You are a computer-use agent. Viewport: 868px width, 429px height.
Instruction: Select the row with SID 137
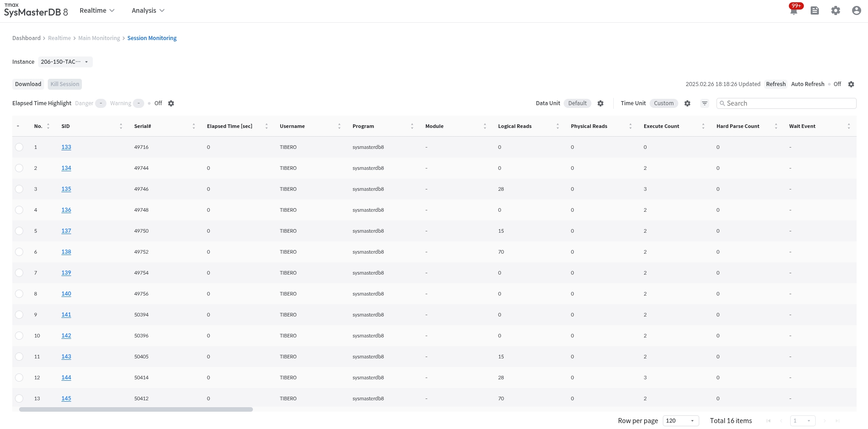[x=19, y=231]
